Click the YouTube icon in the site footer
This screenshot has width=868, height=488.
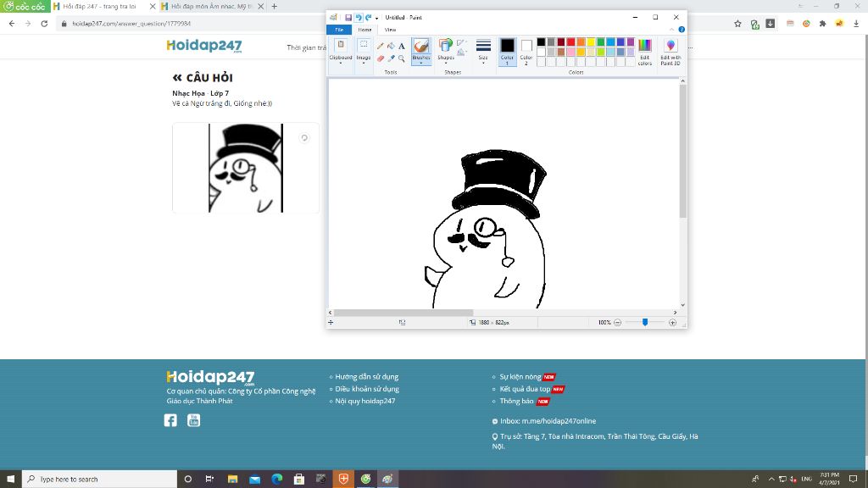point(194,420)
